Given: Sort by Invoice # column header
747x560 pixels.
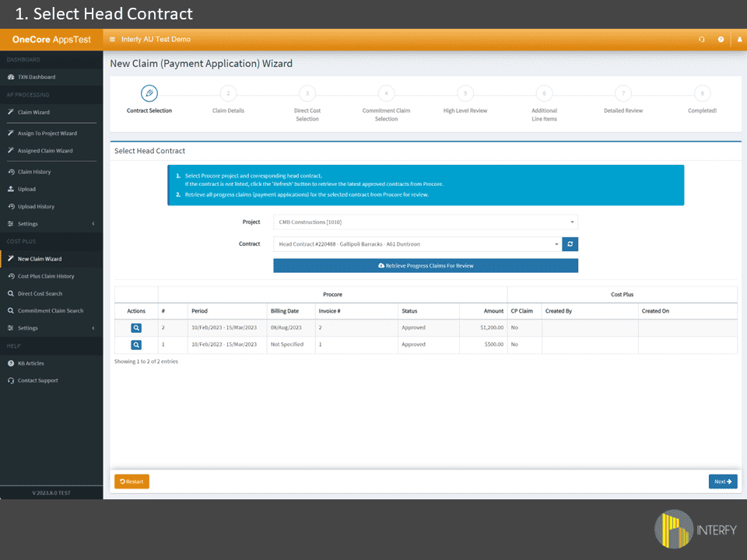Looking at the screenshot, I should coord(356,311).
